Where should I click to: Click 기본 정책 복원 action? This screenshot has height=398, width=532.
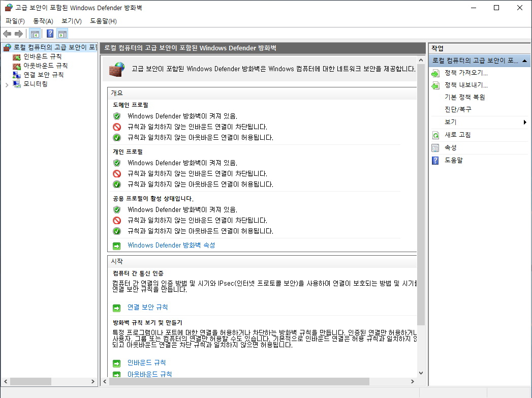point(465,98)
